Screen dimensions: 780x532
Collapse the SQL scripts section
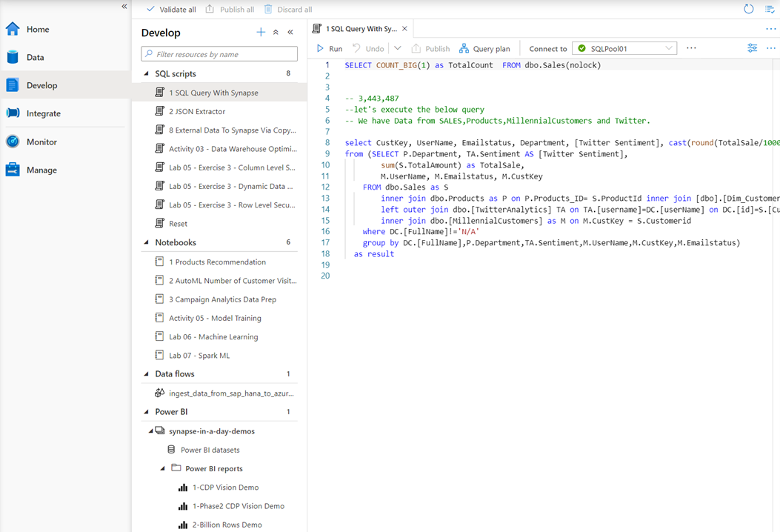click(x=146, y=73)
